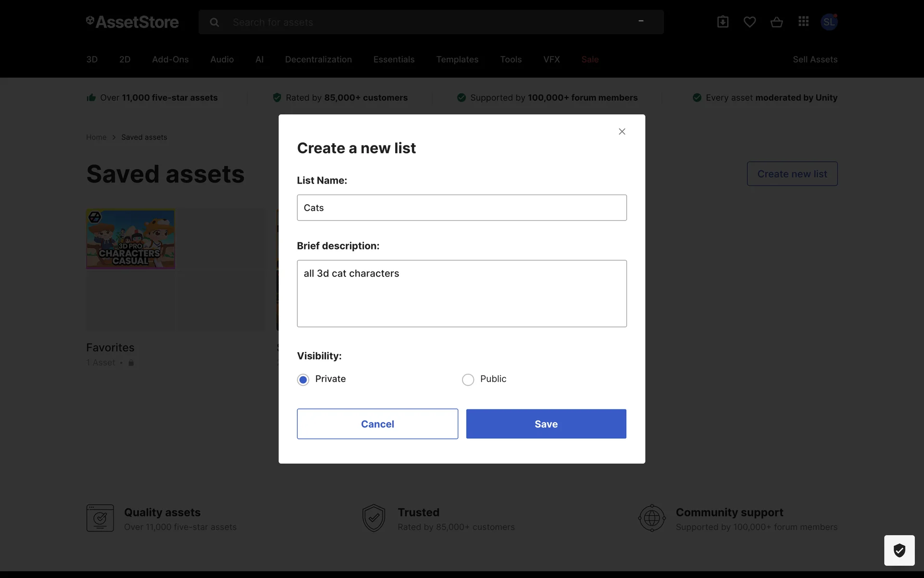
Task: Click the AssetStore logo
Action: (x=132, y=22)
